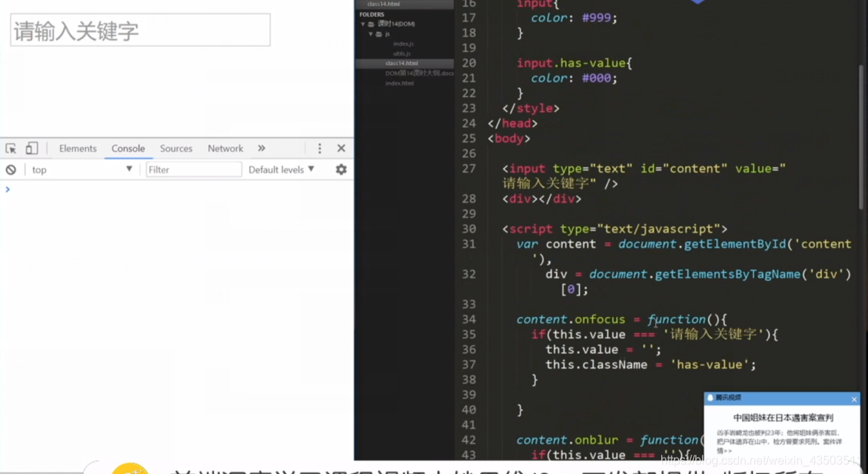This screenshot has height=474, width=868.
Task: Open console settings gear icon
Action: pyautogui.click(x=341, y=170)
